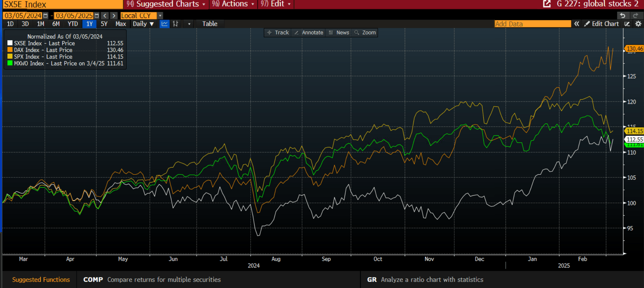This screenshot has height=288, width=644.
Task: Select the line chart type icon
Action: 165,24
